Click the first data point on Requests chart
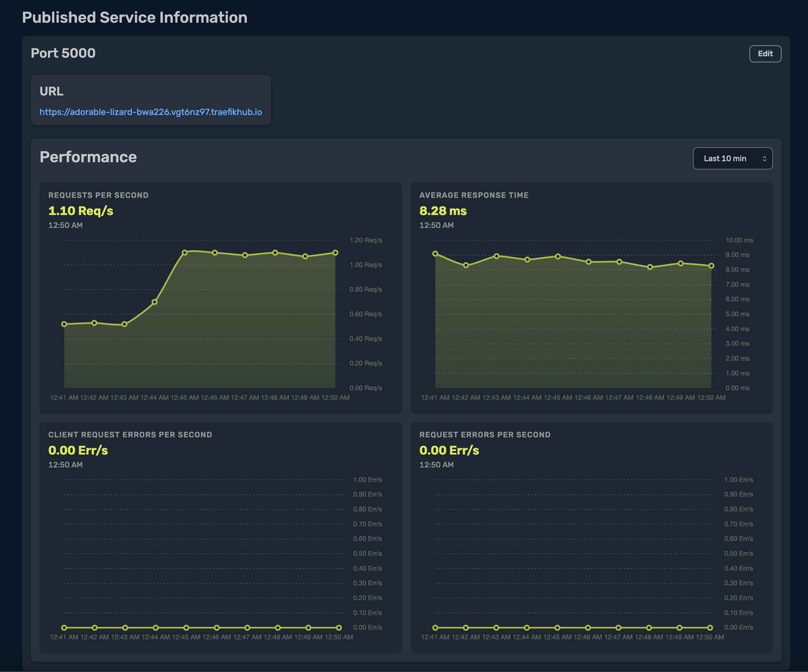808x672 pixels. point(64,324)
